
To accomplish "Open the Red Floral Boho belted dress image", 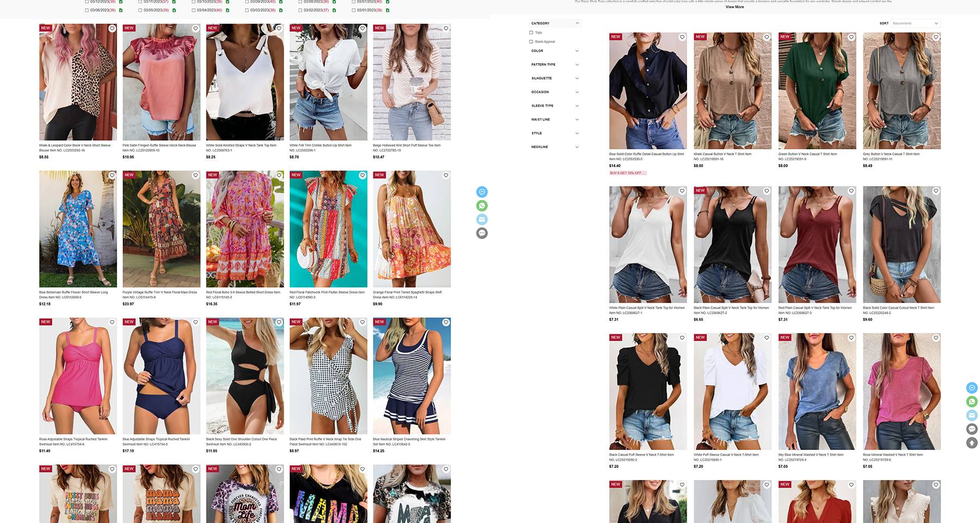I will [x=245, y=229].
